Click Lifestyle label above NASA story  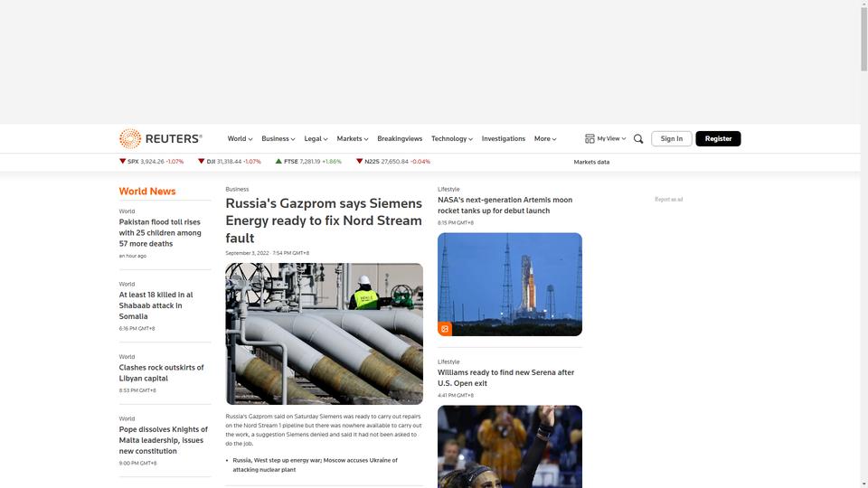tap(448, 189)
